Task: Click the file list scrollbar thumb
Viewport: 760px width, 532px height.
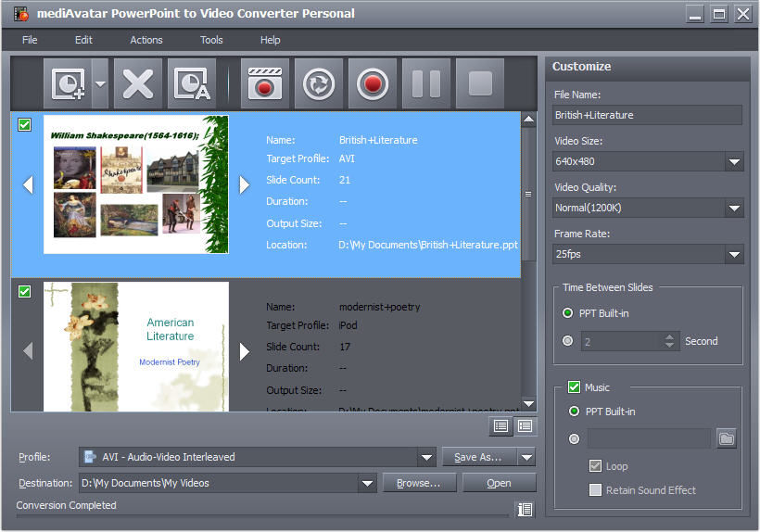Action: click(529, 195)
